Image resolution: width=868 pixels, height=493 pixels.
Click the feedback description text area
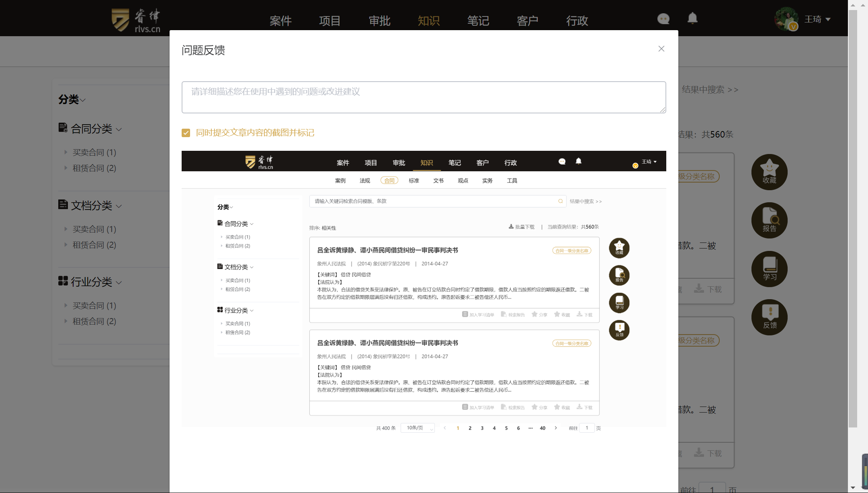point(423,97)
